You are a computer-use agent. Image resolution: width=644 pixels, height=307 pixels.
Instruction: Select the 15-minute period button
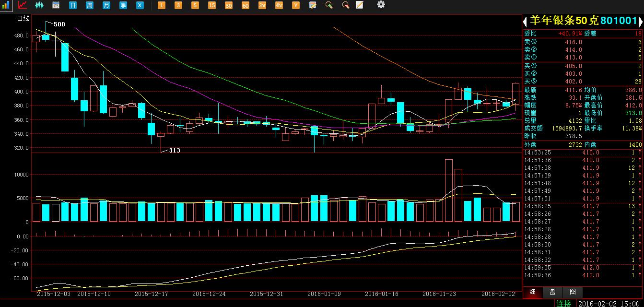tap(212, 5)
